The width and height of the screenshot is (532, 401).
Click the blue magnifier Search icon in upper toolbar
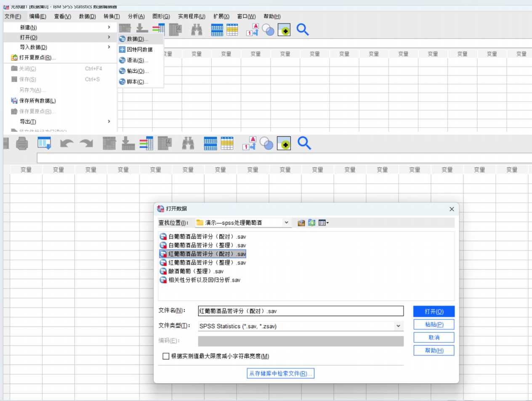tap(303, 29)
